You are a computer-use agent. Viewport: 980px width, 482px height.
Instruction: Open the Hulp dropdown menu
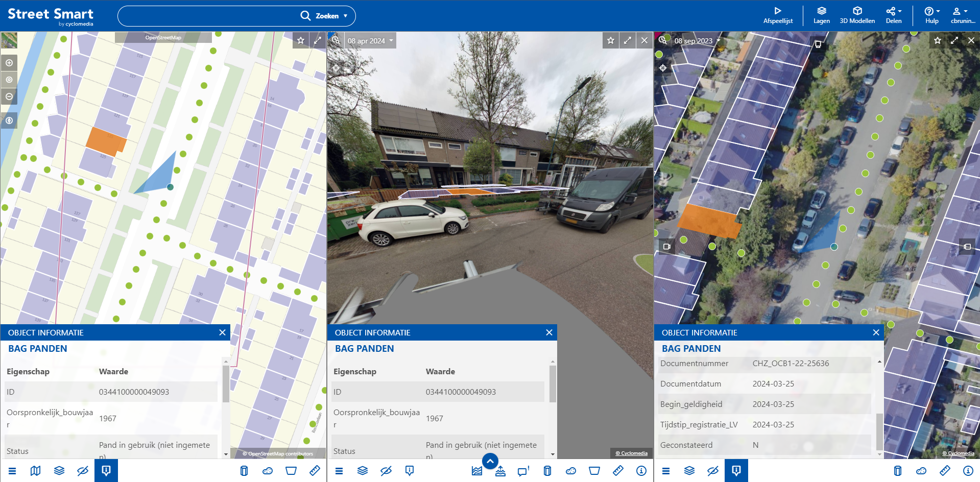point(931,15)
